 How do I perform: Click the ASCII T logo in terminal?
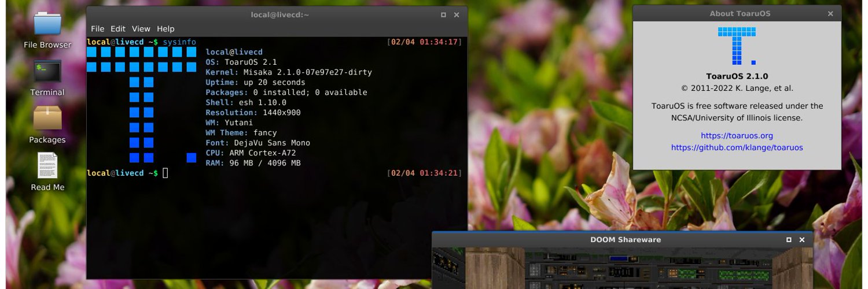click(x=142, y=105)
